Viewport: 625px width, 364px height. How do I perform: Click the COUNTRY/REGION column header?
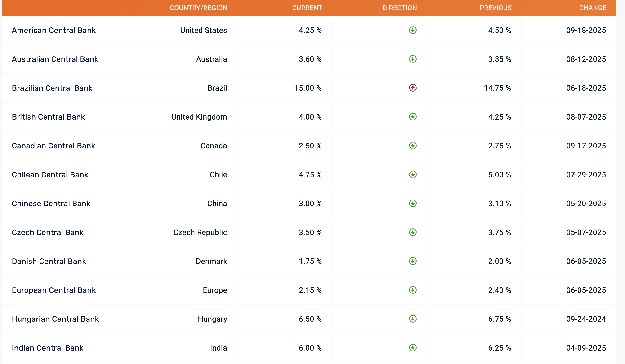point(198,8)
